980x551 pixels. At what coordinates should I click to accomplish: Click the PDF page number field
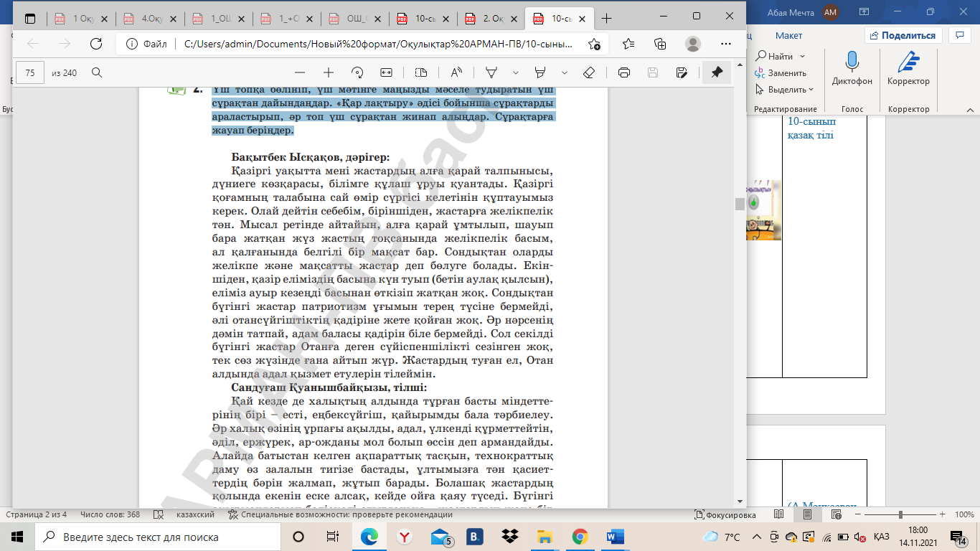(30, 72)
